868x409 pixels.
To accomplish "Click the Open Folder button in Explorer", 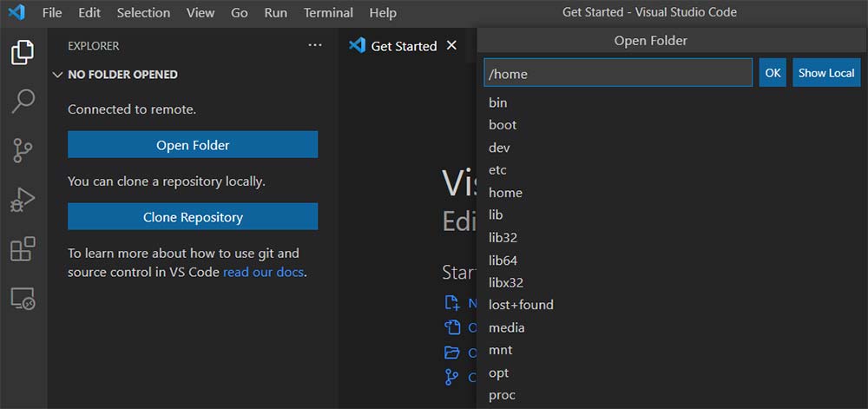I will pos(193,144).
